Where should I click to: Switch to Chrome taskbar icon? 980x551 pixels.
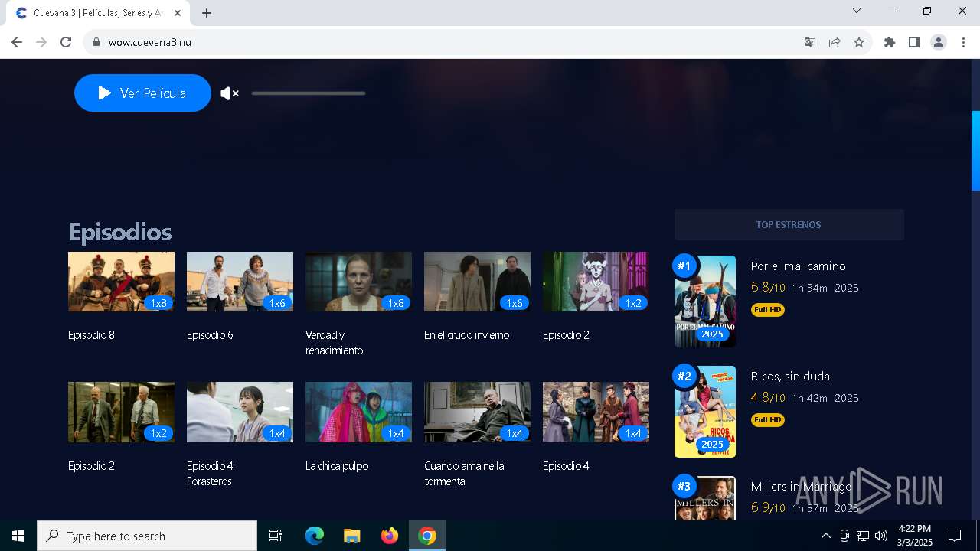tap(427, 536)
